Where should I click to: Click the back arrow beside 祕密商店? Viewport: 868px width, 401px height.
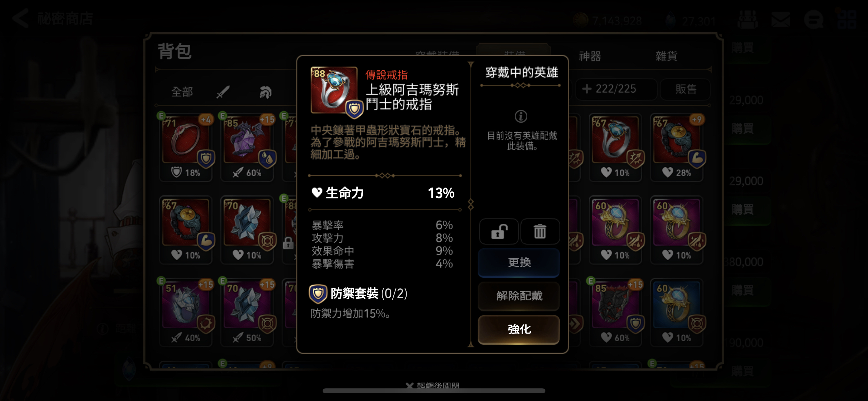tap(21, 18)
